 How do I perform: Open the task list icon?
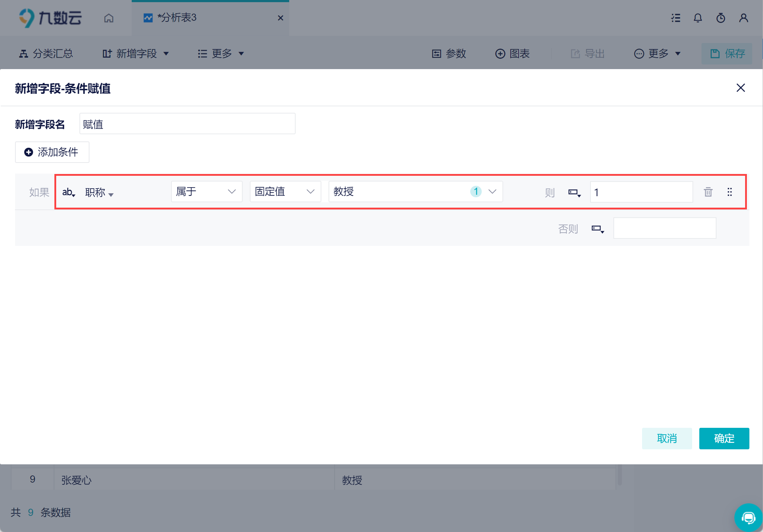tap(676, 18)
